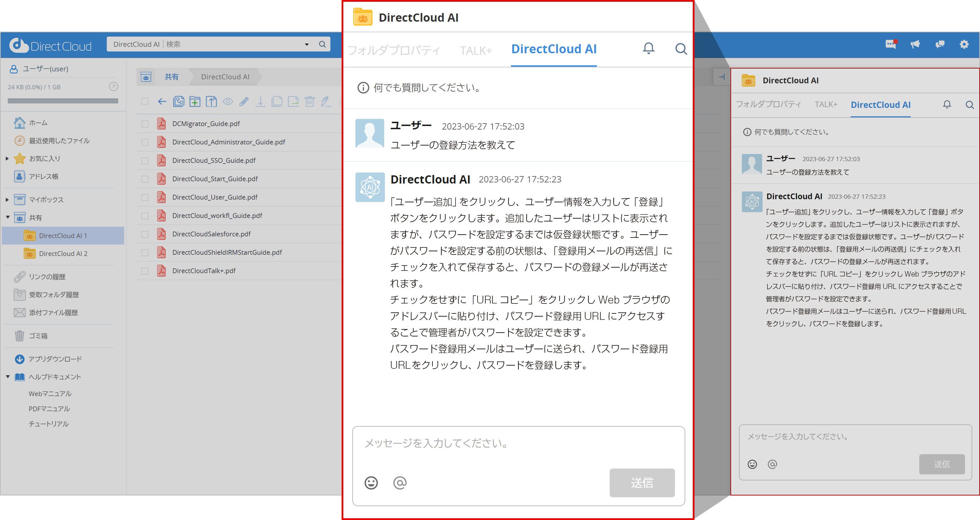Click the DirectCloud logo in header

coord(50,46)
